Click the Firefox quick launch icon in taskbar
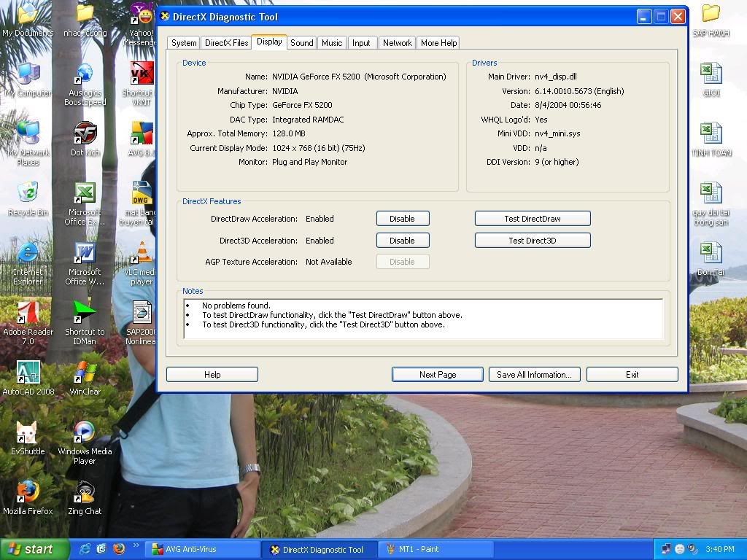 tap(119, 549)
